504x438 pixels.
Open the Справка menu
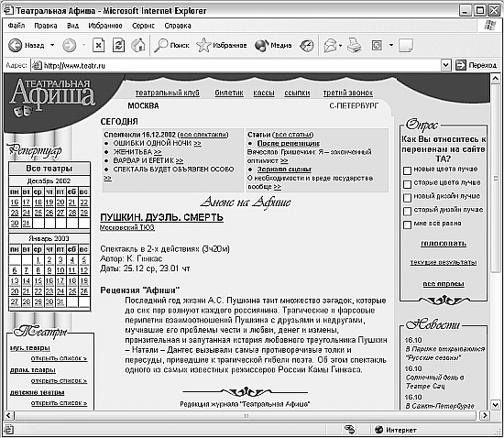coord(178,26)
